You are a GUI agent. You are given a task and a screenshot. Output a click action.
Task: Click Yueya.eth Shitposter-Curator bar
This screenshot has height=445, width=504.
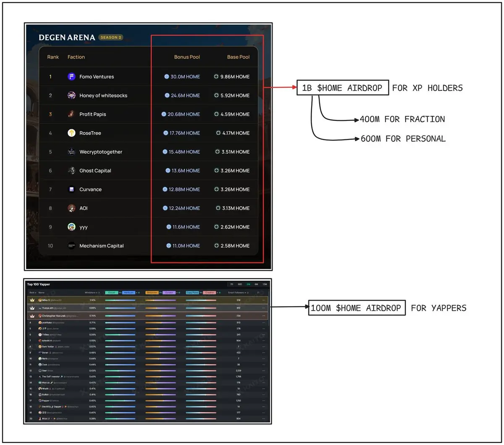coord(160,308)
